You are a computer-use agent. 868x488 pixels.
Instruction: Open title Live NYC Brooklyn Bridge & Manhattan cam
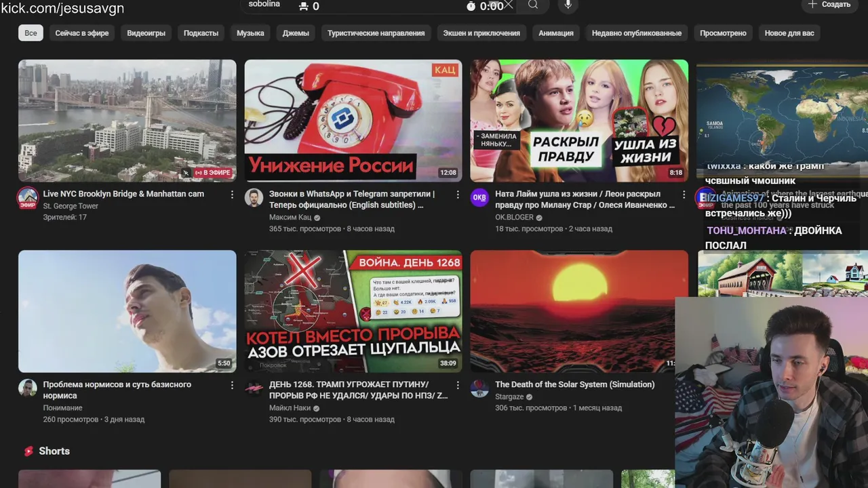(123, 194)
